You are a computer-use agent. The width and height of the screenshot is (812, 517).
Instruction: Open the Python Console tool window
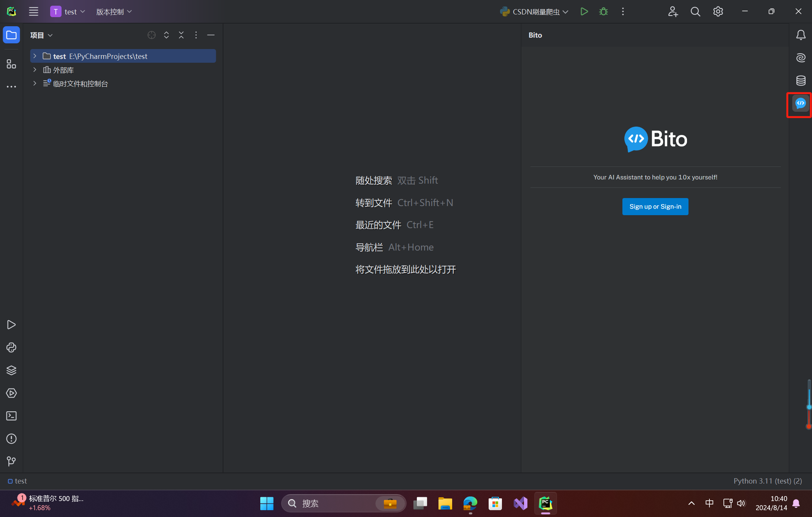coord(11,347)
